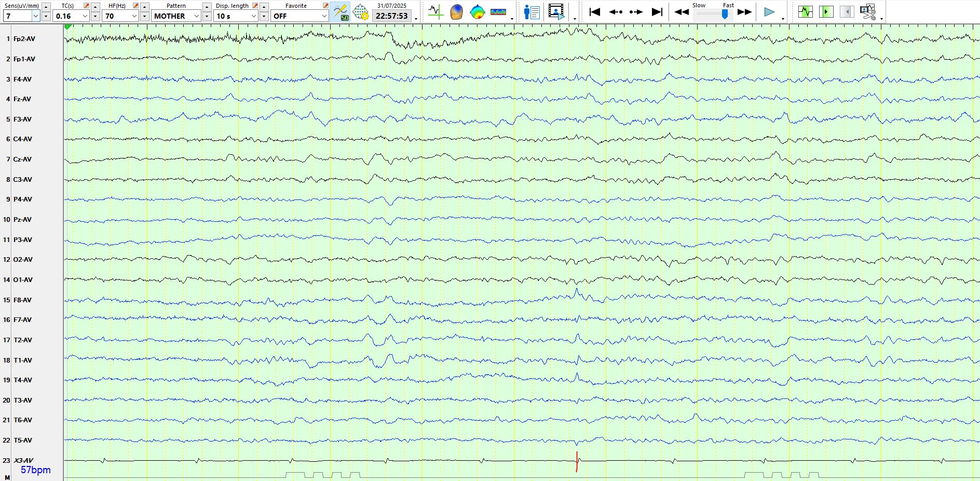Open electrode montage settings icon
980x481 pixels.
361,11
